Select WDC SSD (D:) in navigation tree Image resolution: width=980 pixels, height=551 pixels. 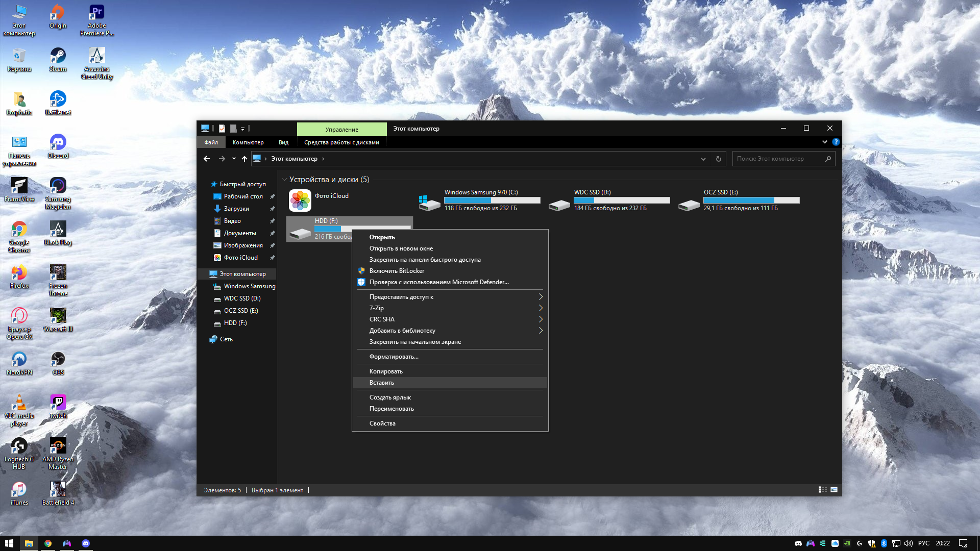click(242, 298)
